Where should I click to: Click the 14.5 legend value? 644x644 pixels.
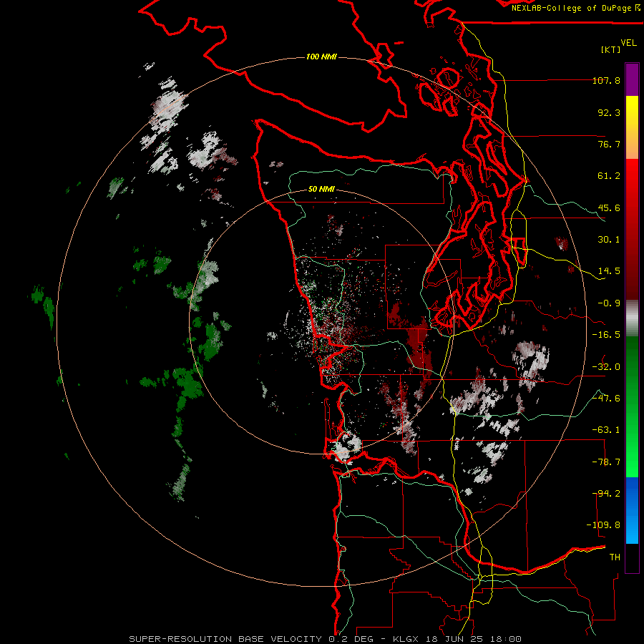[x=609, y=271]
